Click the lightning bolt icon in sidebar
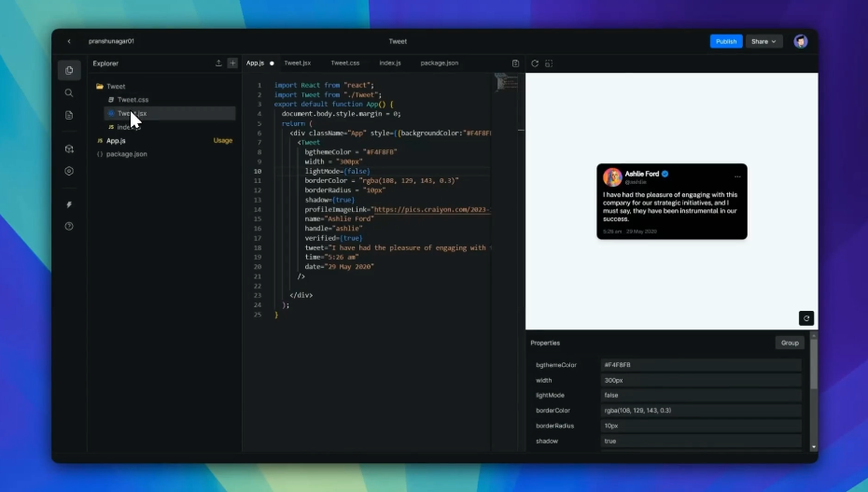 pos(69,204)
